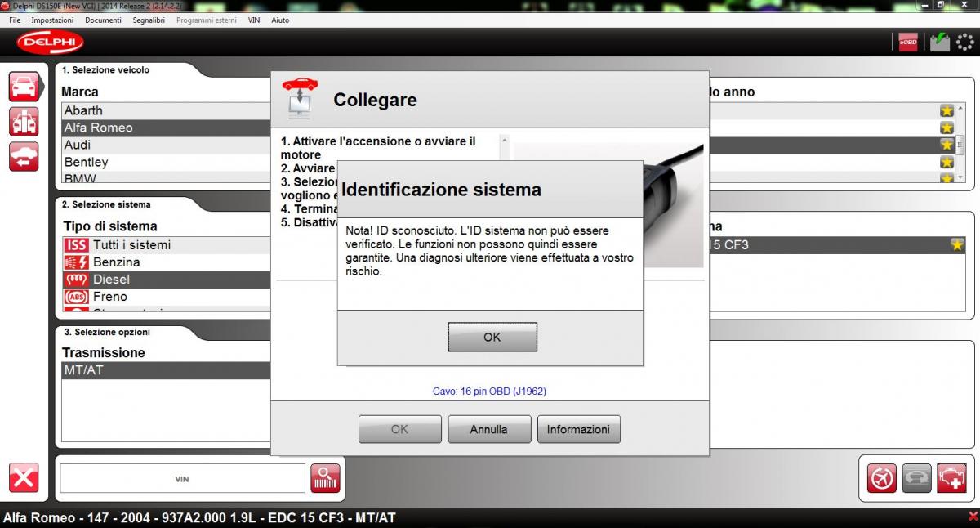Viewport: 980px width, 528px height.
Task: Select Tutti i sistemi system type
Action: click(167, 245)
